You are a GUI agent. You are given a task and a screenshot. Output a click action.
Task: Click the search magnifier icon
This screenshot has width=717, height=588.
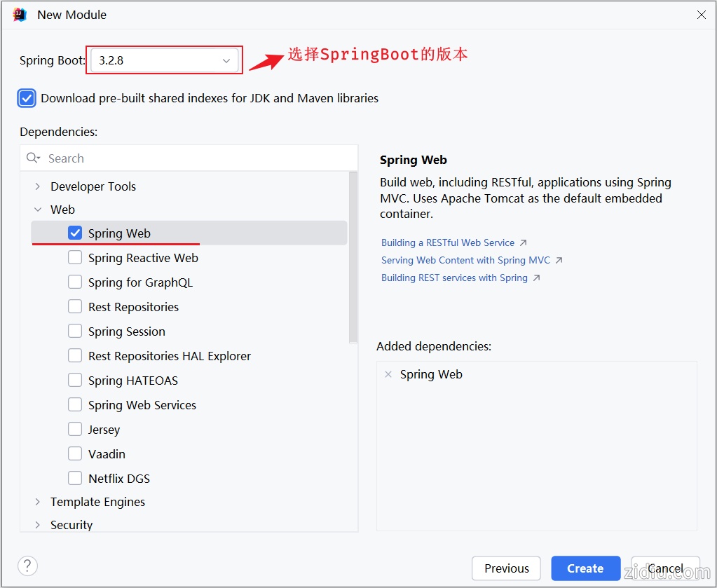pos(33,158)
